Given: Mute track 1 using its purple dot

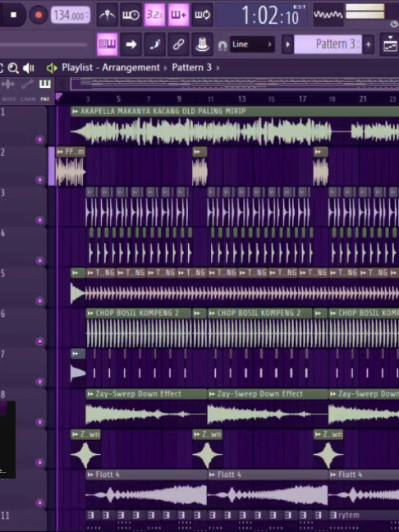Looking at the screenshot, I should tap(39, 140).
